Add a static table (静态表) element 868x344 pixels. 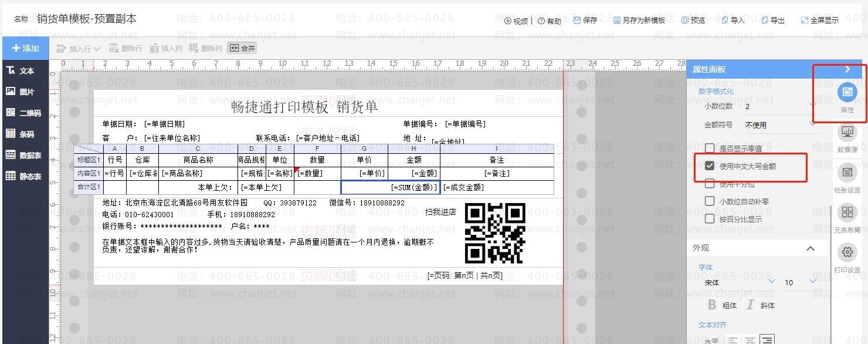(x=23, y=176)
